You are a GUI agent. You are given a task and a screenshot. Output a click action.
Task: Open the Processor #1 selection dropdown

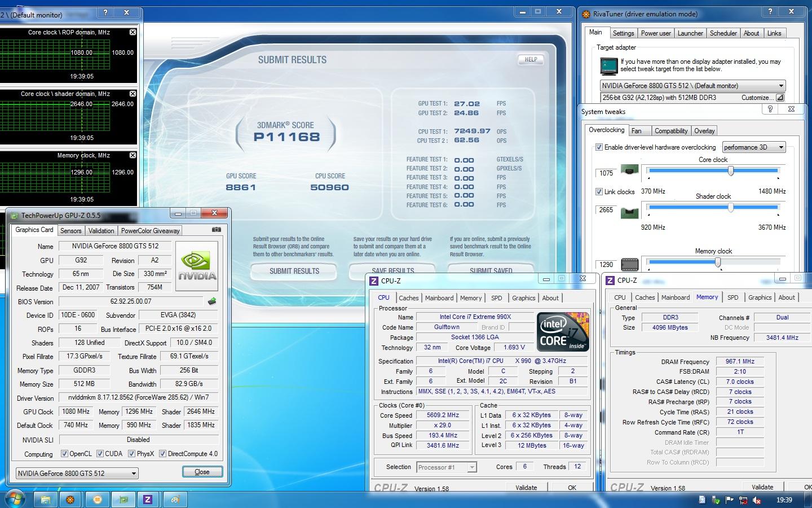point(447,467)
